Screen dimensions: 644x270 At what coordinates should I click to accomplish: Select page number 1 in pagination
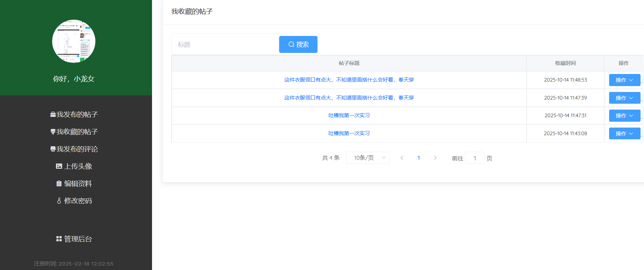(419, 158)
